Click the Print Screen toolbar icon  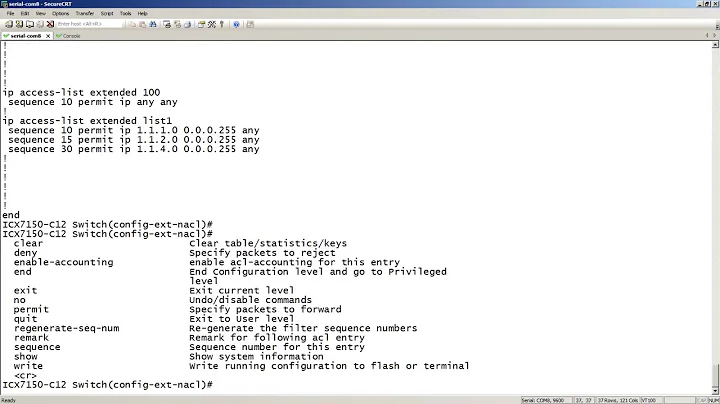click(x=167, y=24)
